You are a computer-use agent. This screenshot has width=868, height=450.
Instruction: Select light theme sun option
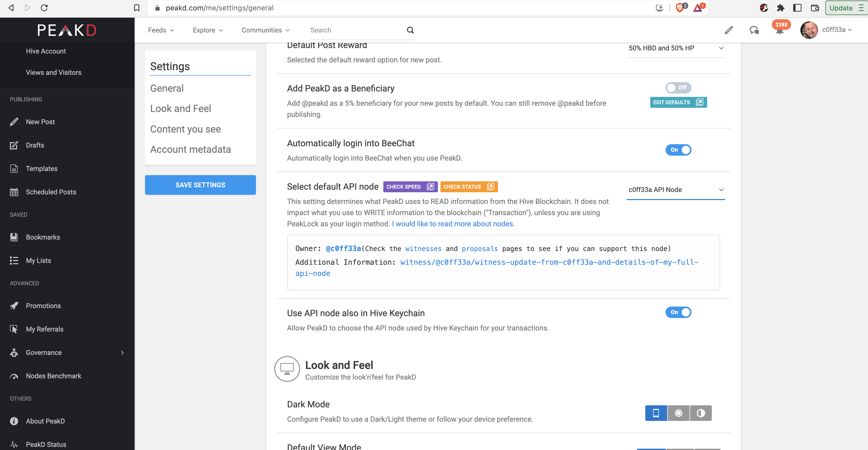tap(678, 413)
